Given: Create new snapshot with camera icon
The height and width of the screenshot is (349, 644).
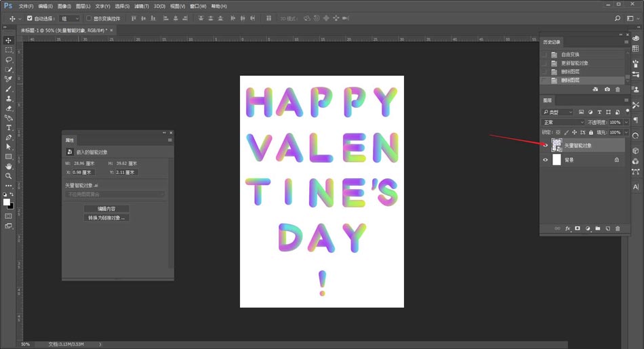Looking at the screenshot, I should pyautogui.click(x=607, y=89).
